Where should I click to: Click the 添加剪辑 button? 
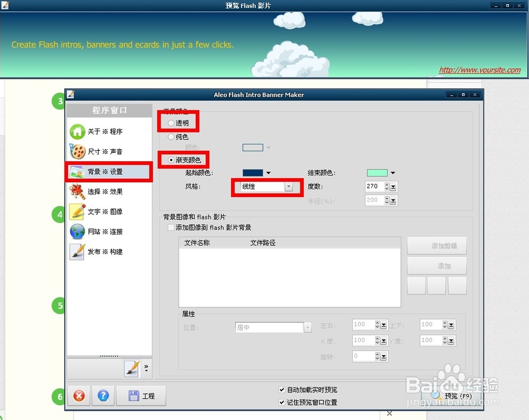tap(437, 246)
